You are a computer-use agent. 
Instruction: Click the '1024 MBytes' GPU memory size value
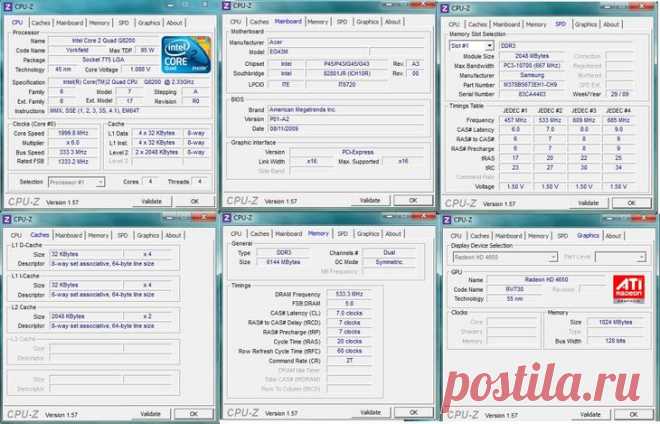click(x=615, y=322)
